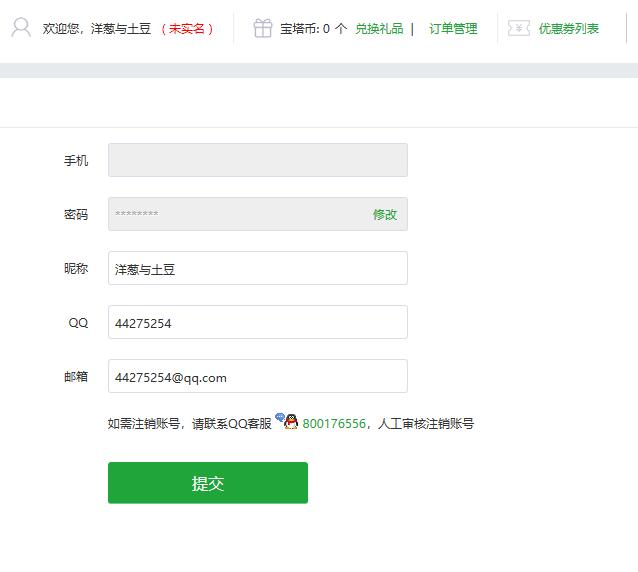
Task: Click welcome text 欢迎您，洋葱与土豆
Action: pos(97,29)
